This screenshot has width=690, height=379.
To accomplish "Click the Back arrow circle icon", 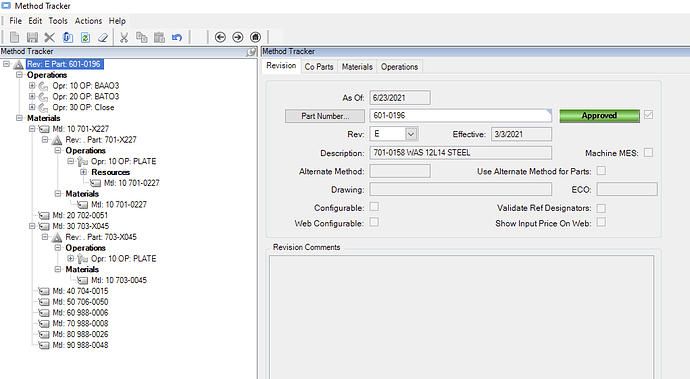I will point(220,37).
